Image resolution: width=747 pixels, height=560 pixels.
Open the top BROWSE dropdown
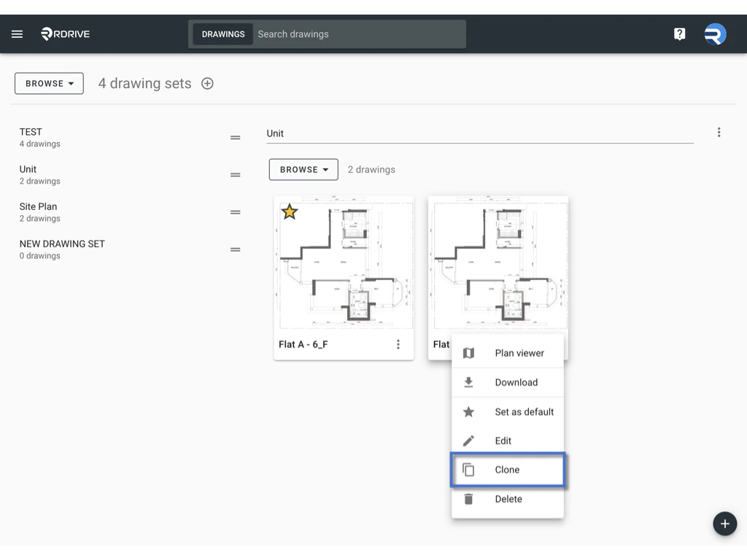49,83
